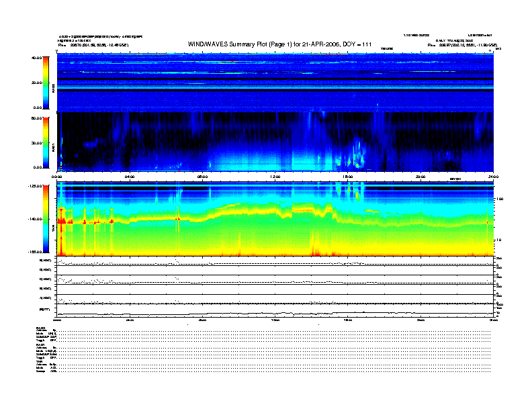Click the 100 label on TNR right axis

500,199
